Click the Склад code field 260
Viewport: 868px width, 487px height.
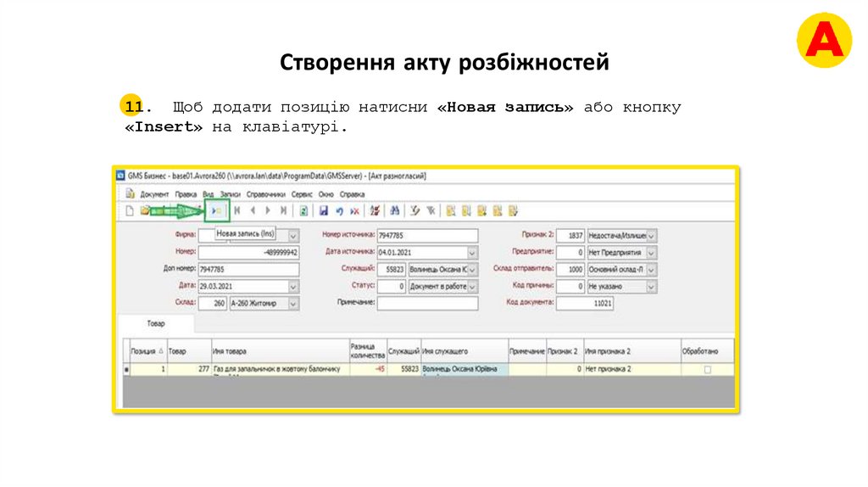213,304
